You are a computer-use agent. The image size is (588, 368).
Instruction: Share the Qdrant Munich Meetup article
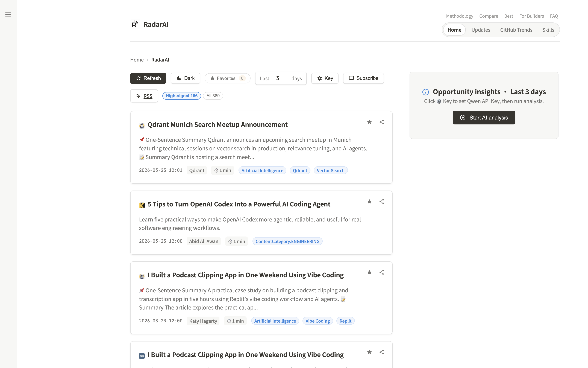pos(381,122)
